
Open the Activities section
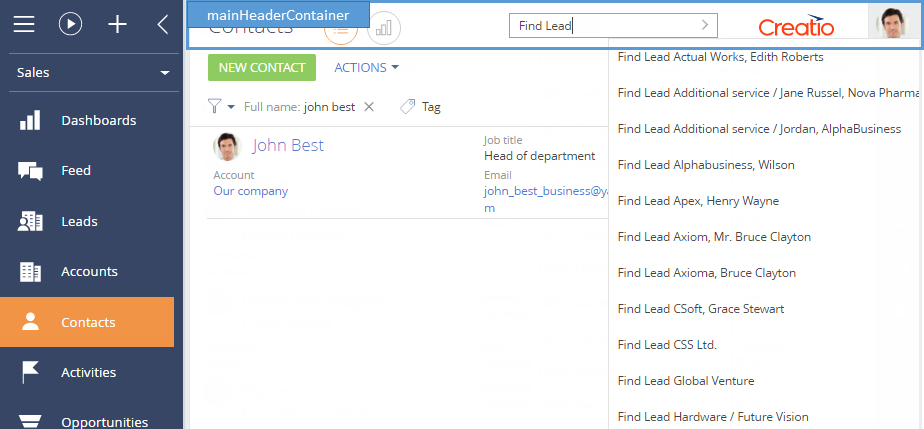pyautogui.click(x=88, y=372)
